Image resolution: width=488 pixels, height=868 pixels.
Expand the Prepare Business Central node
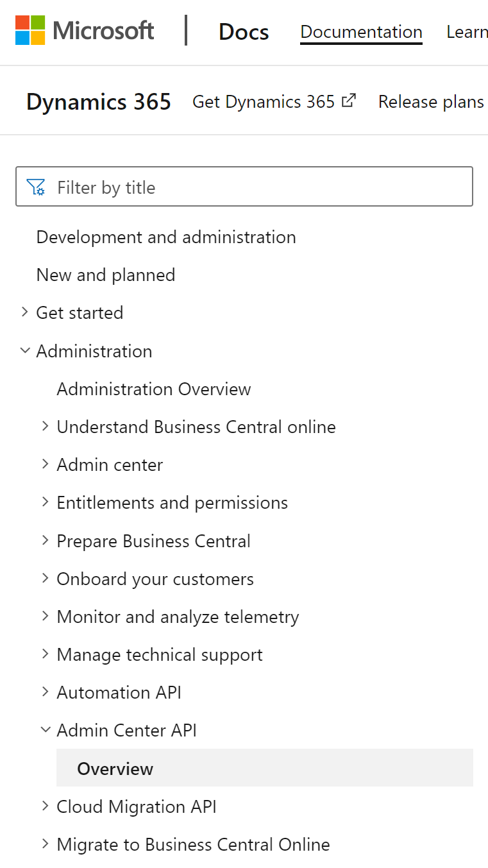pos(45,540)
